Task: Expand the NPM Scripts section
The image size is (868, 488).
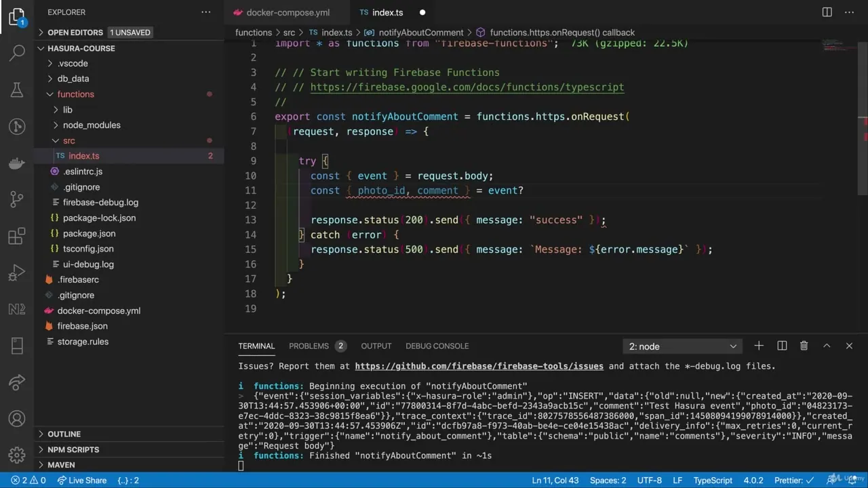Action: [129, 449]
